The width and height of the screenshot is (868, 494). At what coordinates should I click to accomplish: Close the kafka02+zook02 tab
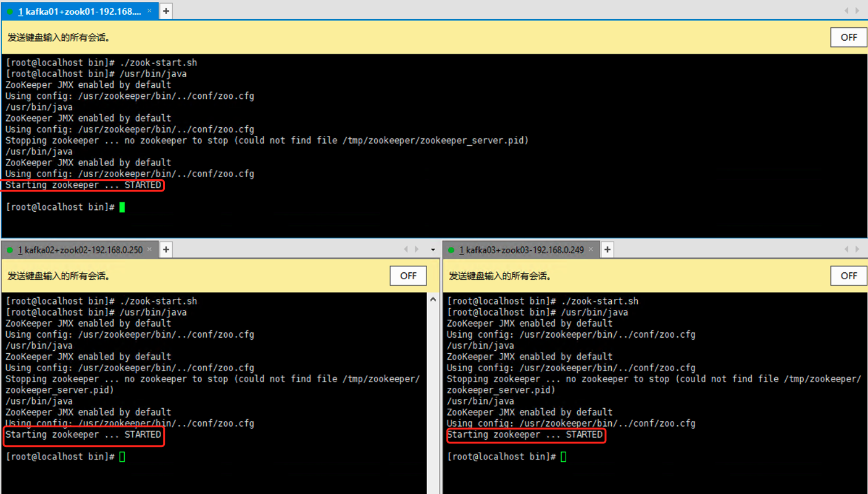150,249
